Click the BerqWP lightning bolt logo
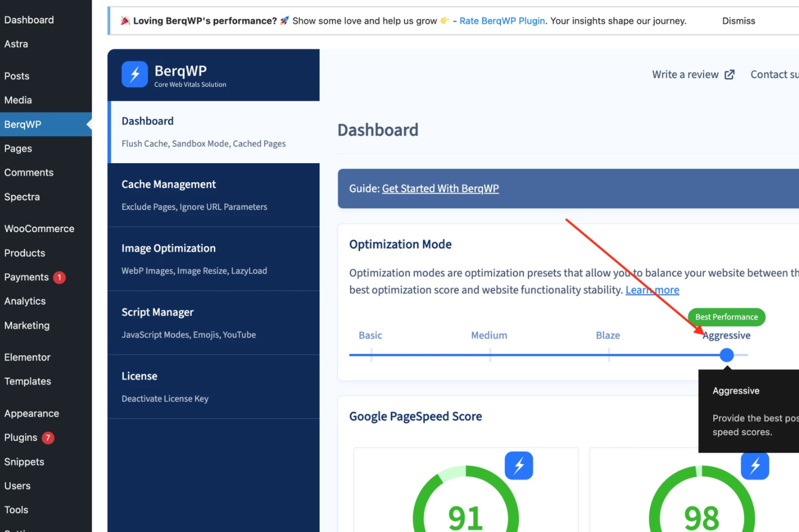 click(134, 74)
